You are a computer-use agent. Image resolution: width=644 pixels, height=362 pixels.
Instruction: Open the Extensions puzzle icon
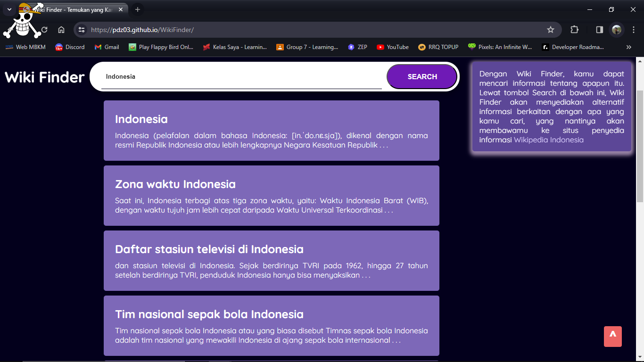tap(574, 30)
